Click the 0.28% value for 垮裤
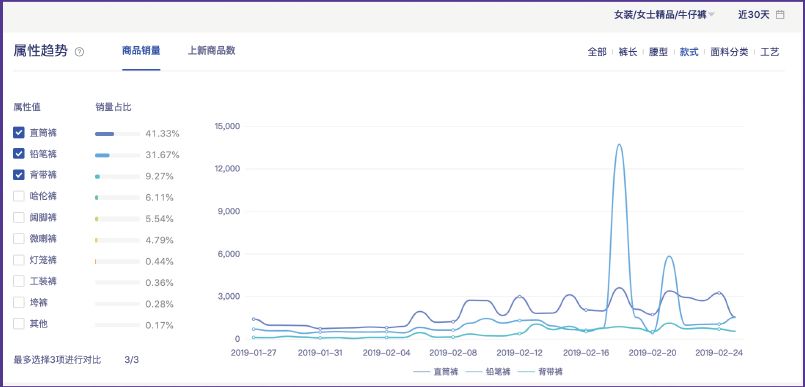 click(x=159, y=304)
